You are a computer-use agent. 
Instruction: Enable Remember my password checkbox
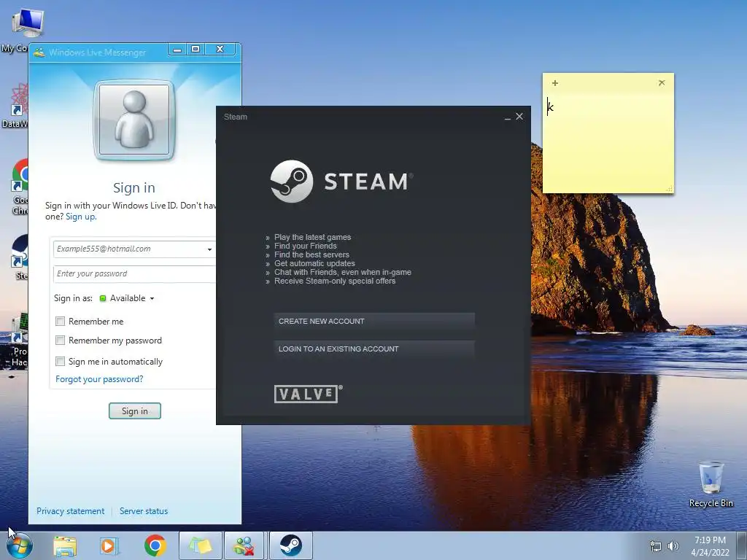[60, 341]
